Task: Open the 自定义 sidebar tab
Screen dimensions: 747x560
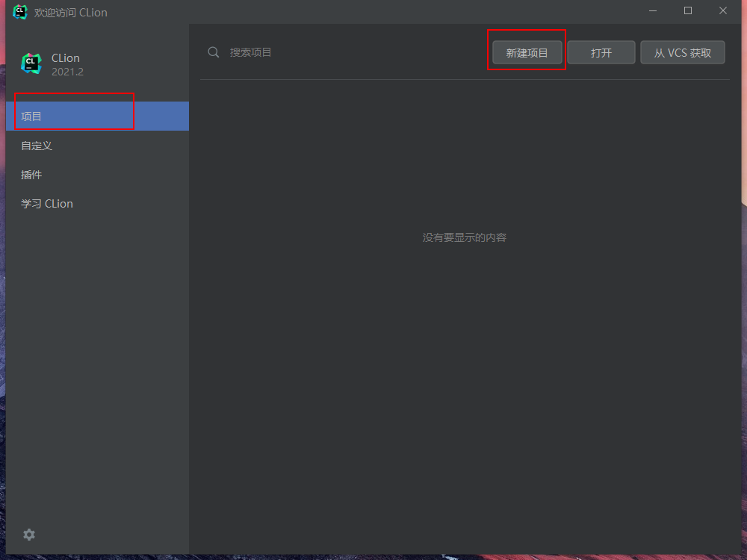Action: (x=97, y=146)
